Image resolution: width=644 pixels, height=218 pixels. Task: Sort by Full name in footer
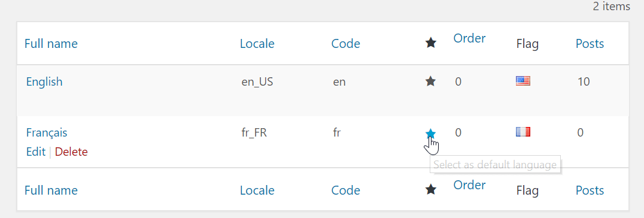51,190
